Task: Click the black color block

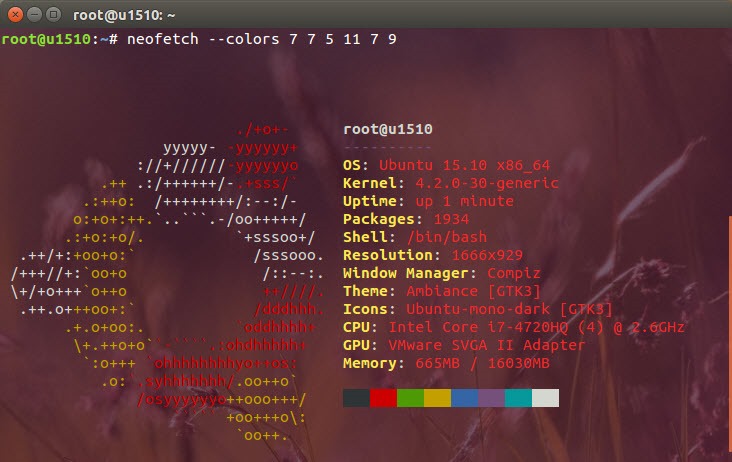Action: pyautogui.click(x=357, y=398)
